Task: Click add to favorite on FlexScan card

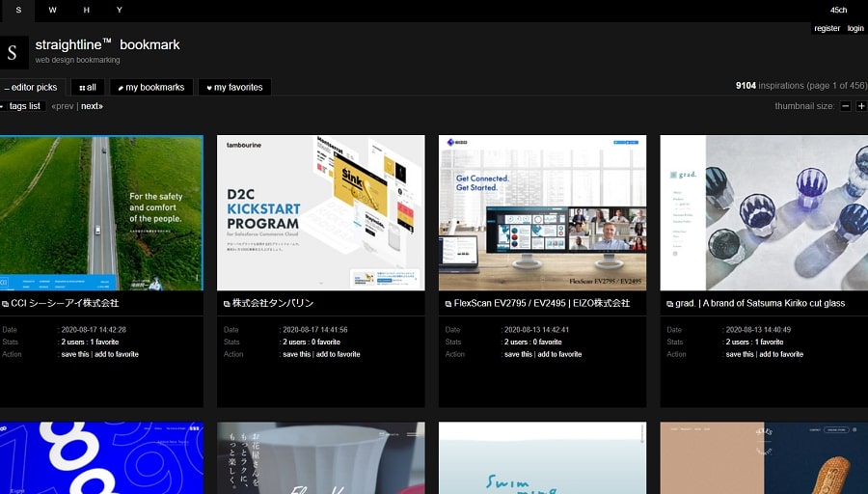Action: (x=559, y=354)
